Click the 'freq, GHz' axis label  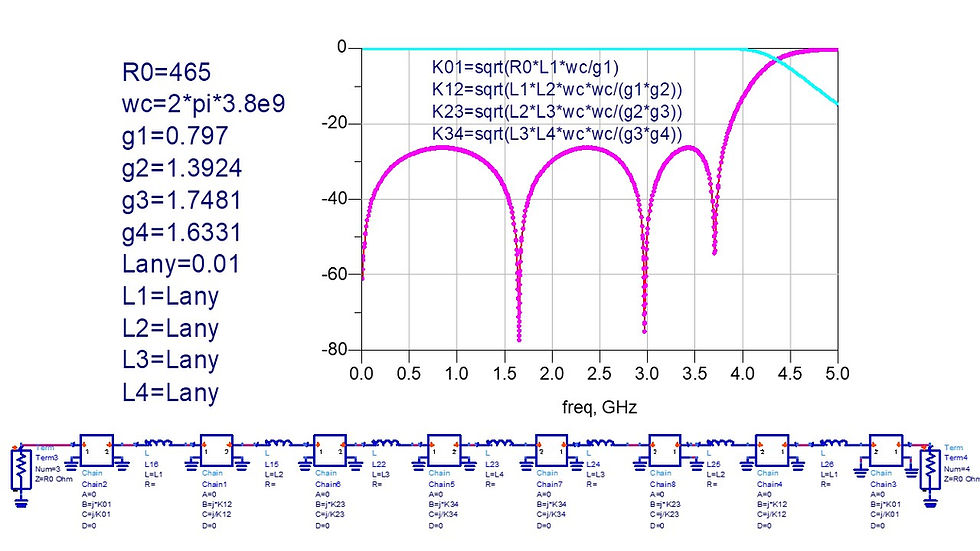599,408
